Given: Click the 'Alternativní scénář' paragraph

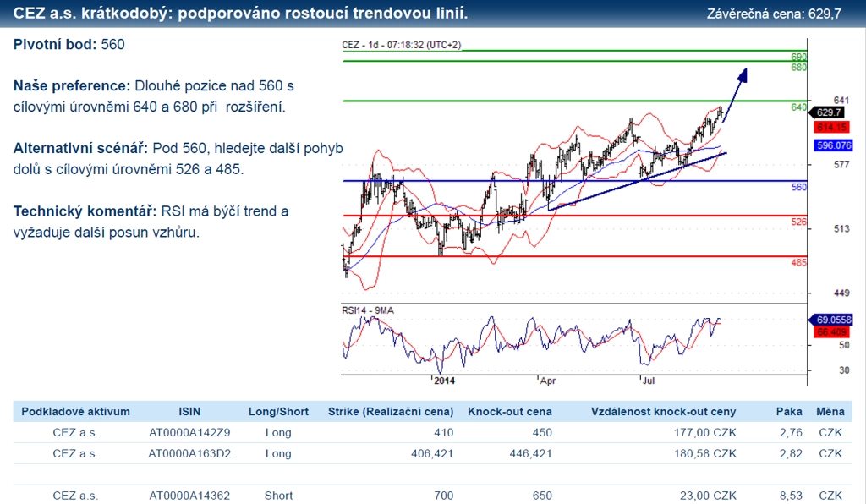Looking at the screenshot, I should (178, 158).
